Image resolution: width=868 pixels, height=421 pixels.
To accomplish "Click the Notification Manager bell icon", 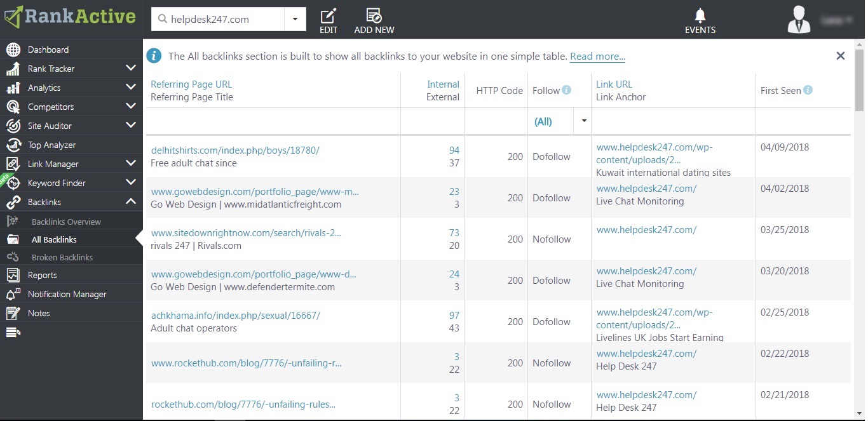I will click(13, 294).
